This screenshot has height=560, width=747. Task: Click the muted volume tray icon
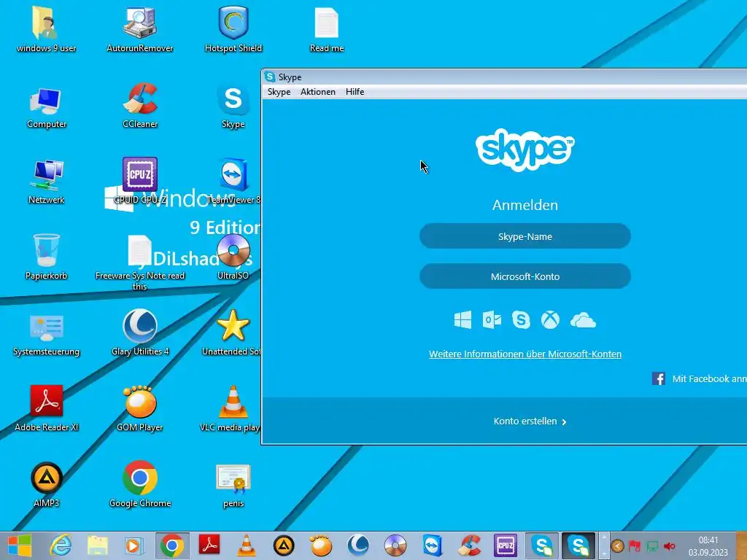(670, 545)
